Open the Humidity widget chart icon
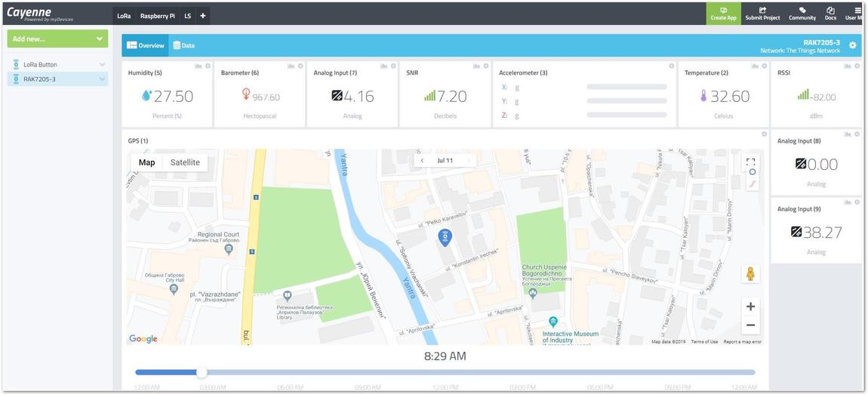The width and height of the screenshot is (868, 395). [199, 66]
